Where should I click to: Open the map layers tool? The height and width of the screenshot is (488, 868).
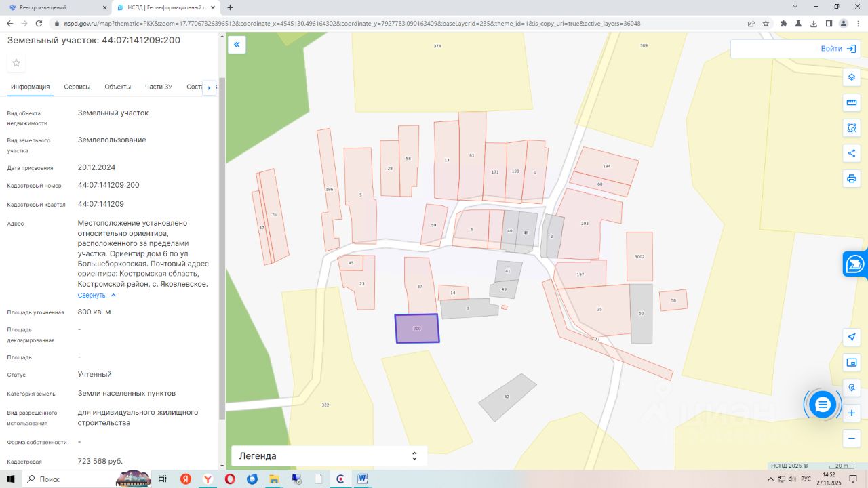click(852, 77)
